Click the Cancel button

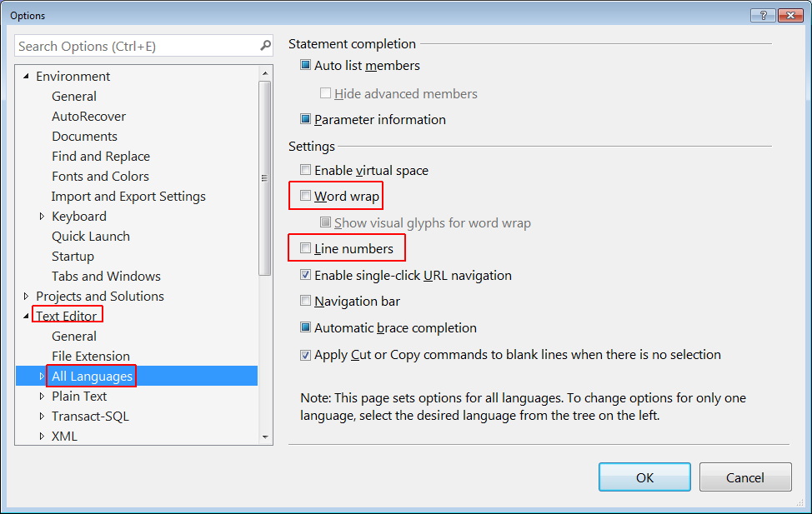pos(744,477)
